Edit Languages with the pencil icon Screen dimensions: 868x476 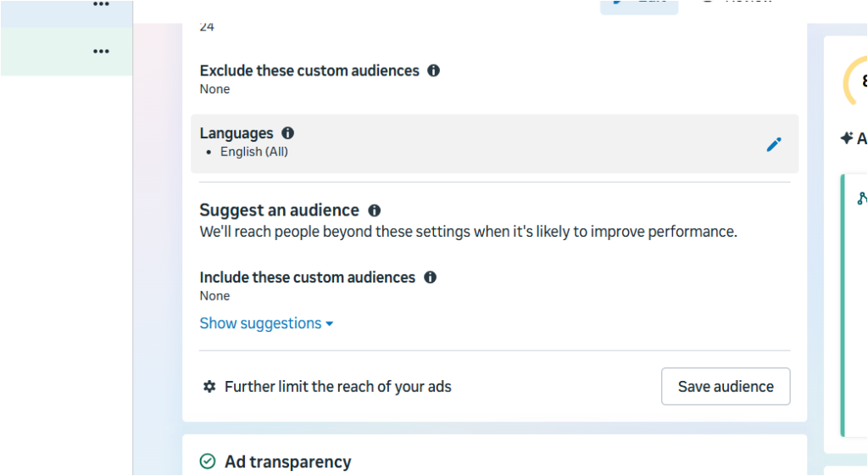pos(774,144)
